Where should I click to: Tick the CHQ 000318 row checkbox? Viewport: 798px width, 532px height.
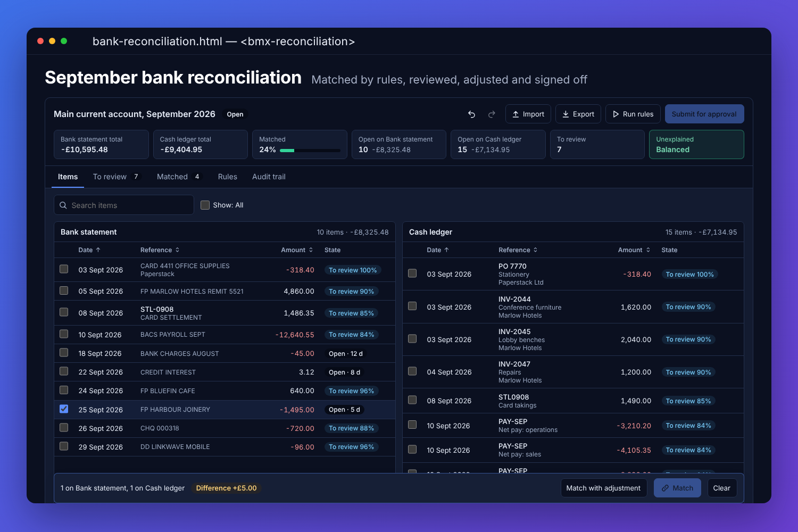[x=64, y=428]
